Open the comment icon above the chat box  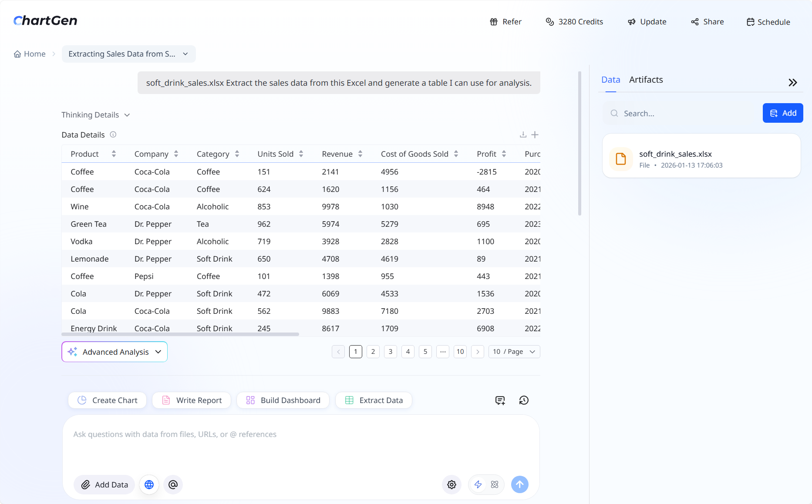(499, 400)
